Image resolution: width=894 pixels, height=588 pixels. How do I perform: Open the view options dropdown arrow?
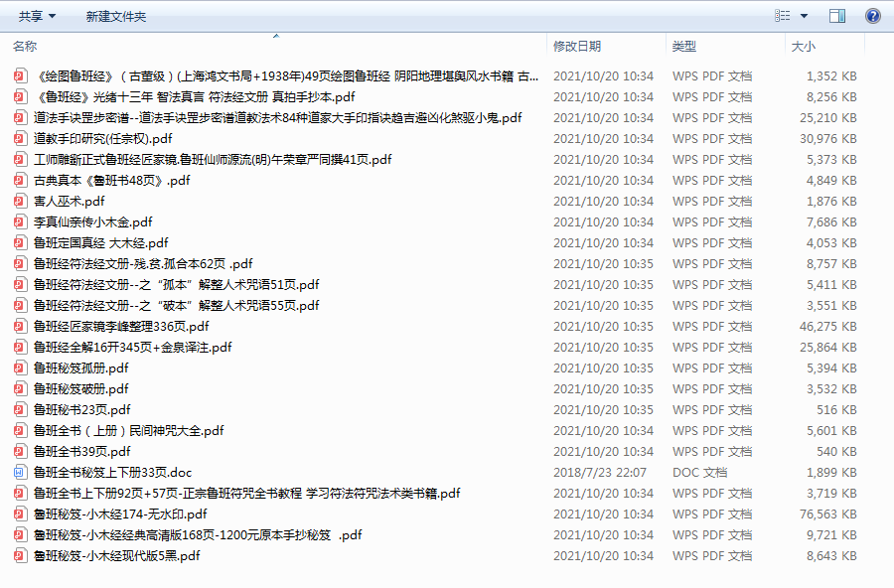[x=805, y=15]
